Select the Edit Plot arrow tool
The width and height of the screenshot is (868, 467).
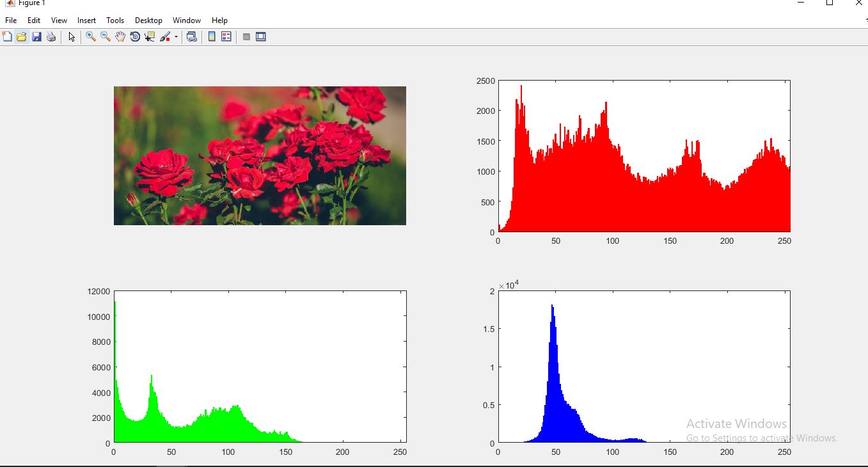72,36
